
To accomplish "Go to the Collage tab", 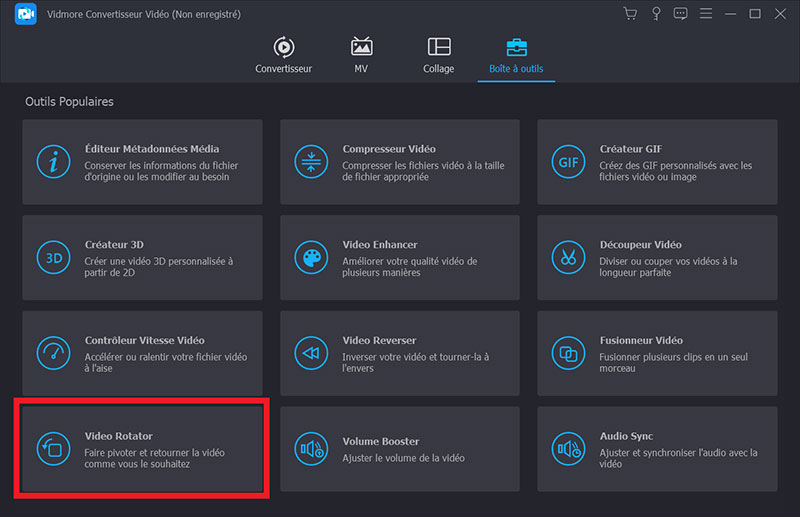I will [x=438, y=55].
